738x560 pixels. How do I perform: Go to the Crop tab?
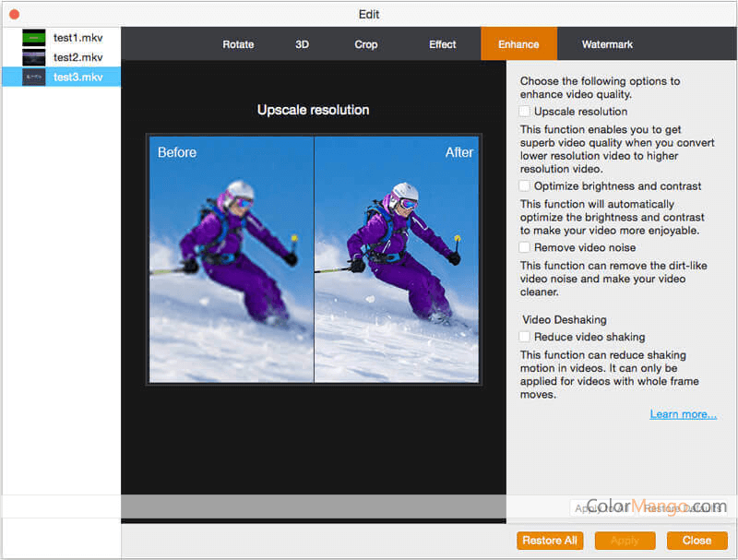(366, 44)
